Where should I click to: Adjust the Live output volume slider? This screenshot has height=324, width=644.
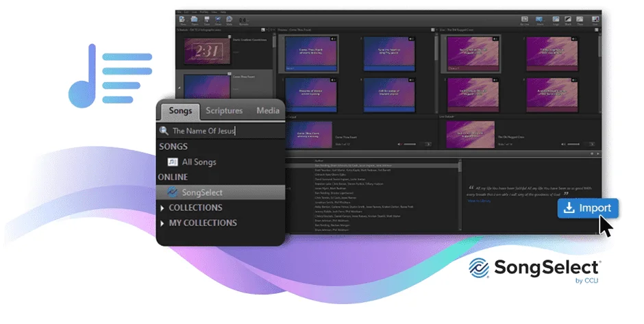573,144
